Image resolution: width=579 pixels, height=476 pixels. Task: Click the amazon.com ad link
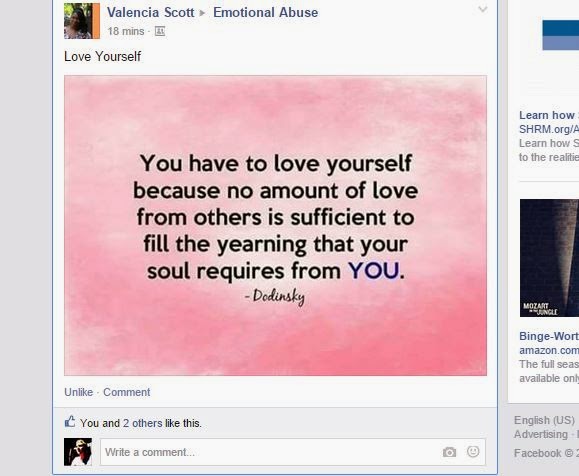[x=549, y=350]
